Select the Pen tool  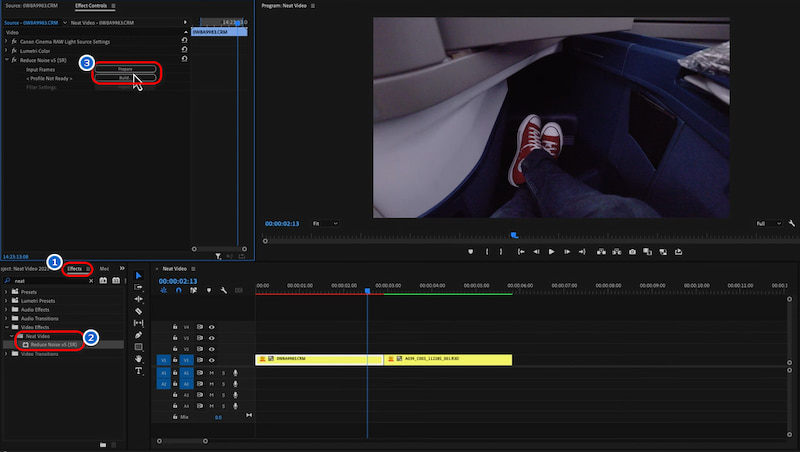pos(138,335)
